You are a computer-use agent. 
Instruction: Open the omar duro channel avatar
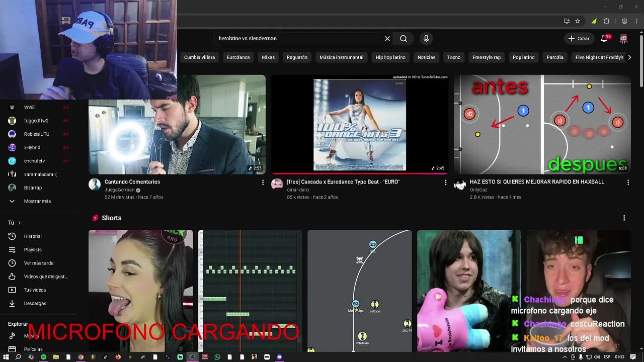277,184
